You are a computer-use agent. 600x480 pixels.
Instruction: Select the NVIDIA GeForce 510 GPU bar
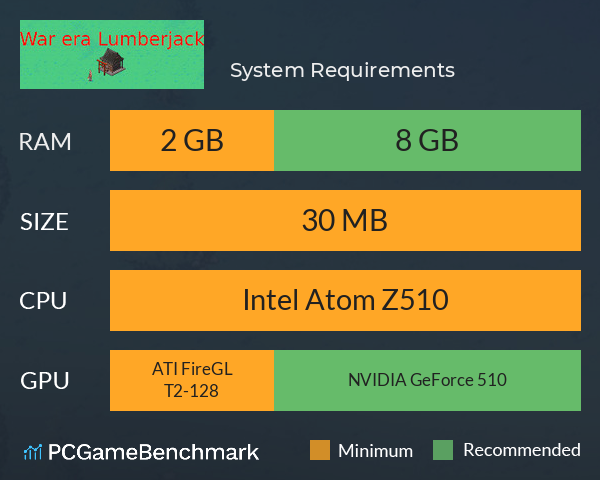tap(427, 380)
